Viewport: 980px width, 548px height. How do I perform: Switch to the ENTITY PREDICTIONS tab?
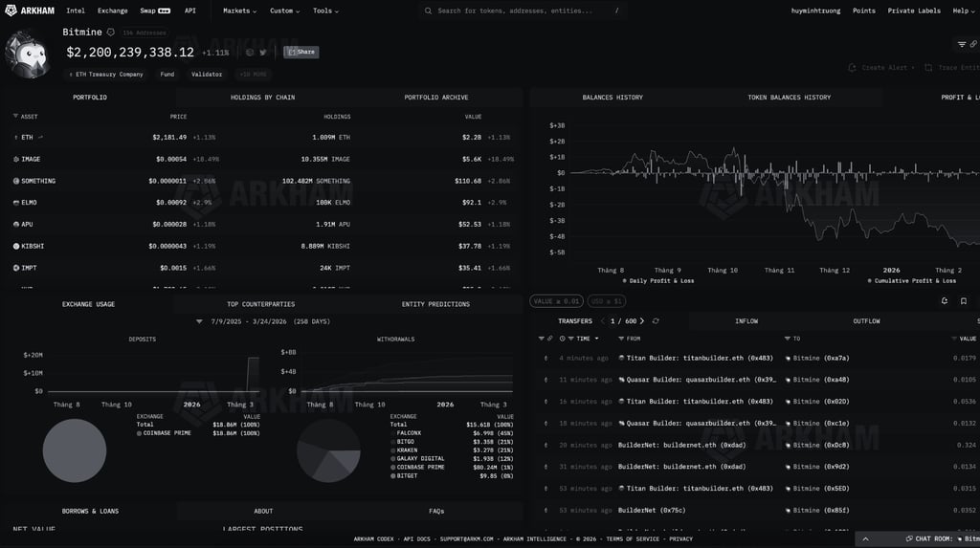(x=435, y=304)
